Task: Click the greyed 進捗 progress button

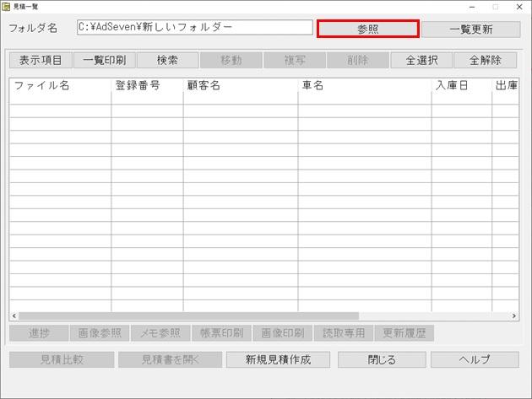Action: point(39,333)
